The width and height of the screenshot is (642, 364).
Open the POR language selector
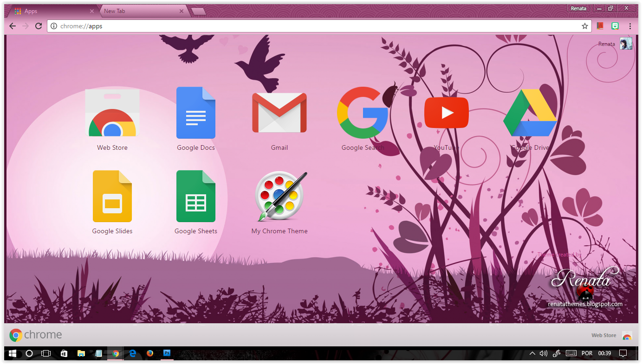click(x=586, y=353)
